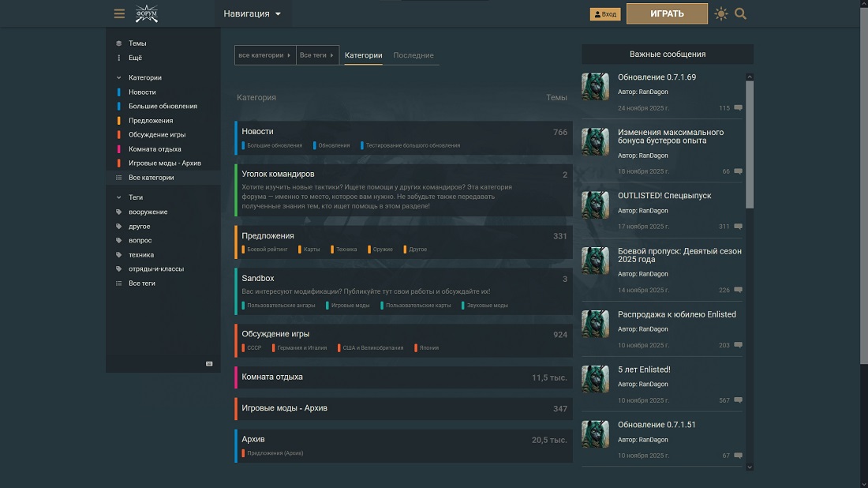Collapse the Теги sidebar section

click(x=119, y=197)
